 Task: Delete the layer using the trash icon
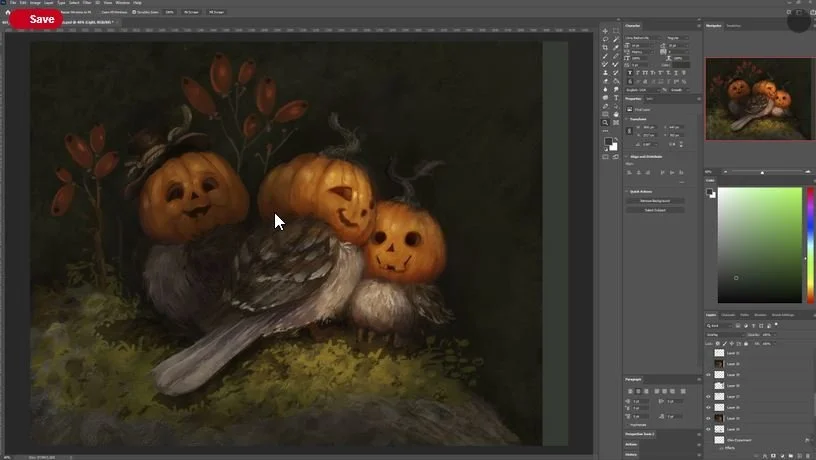(x=808, y=455)
